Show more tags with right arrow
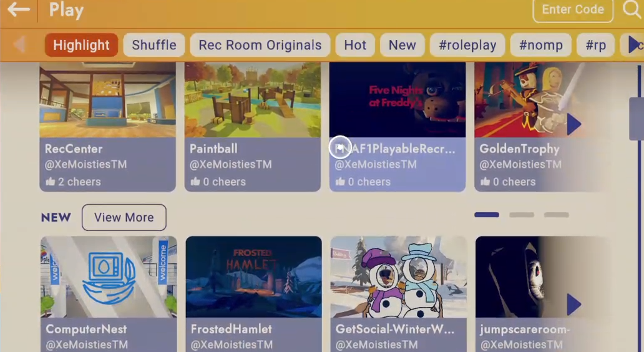 (x=635, y=44)
